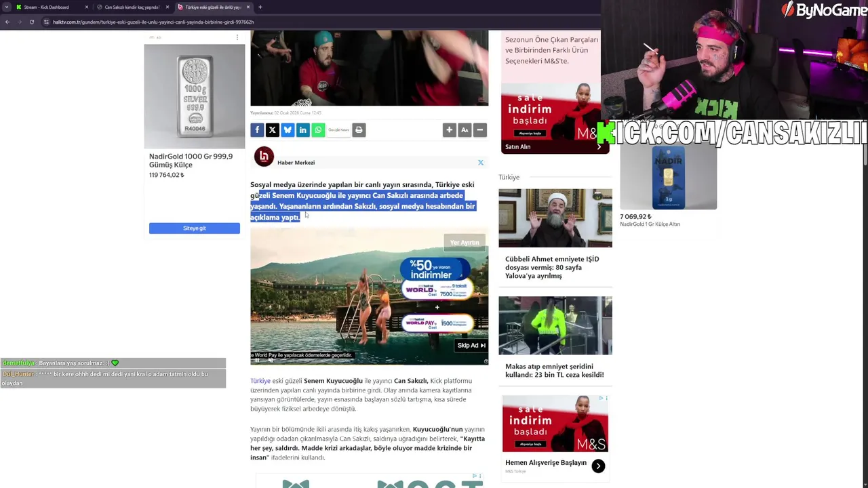
Task: Open Hemen Alışverişe Başlayın ad text
Action: coord(546,462)
